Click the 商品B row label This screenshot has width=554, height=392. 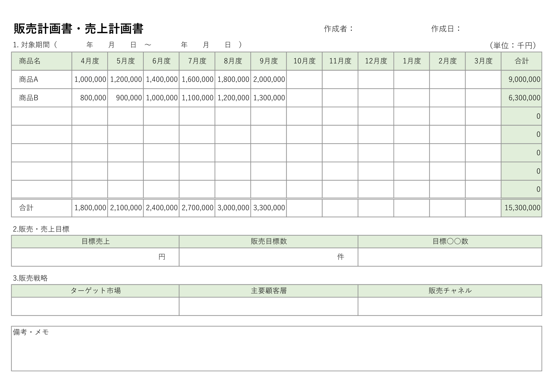pyautogui.click(x=29, y=98)
